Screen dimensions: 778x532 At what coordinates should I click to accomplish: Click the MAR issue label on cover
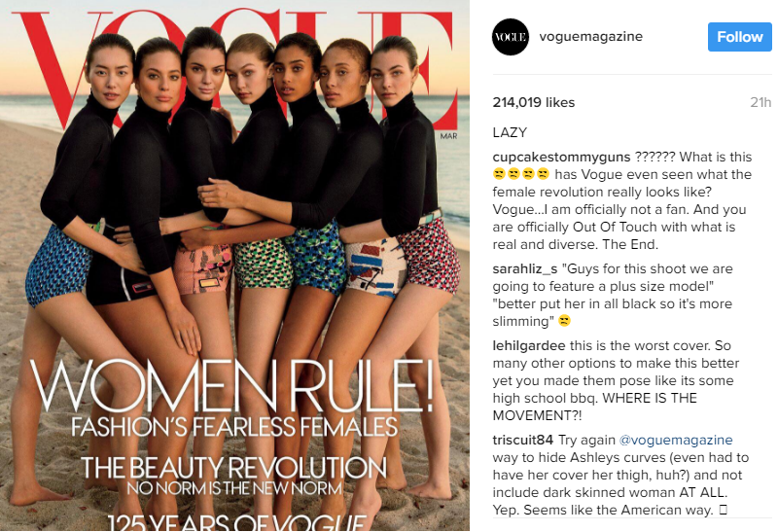[448, 136]
